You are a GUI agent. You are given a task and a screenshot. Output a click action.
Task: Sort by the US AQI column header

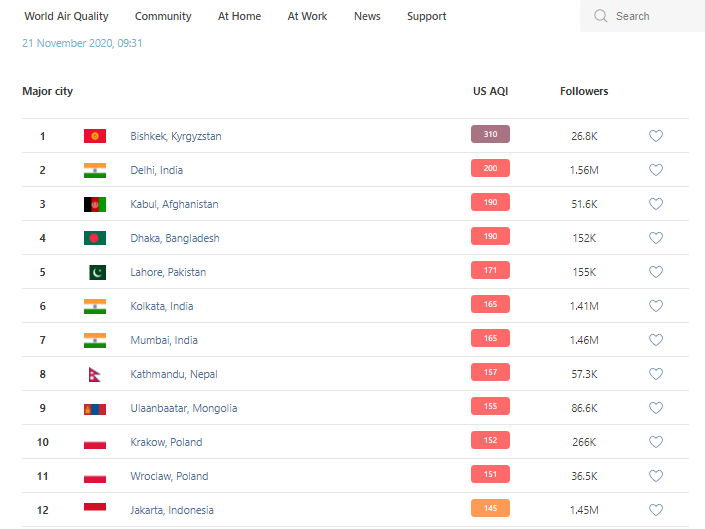(490, 91)
